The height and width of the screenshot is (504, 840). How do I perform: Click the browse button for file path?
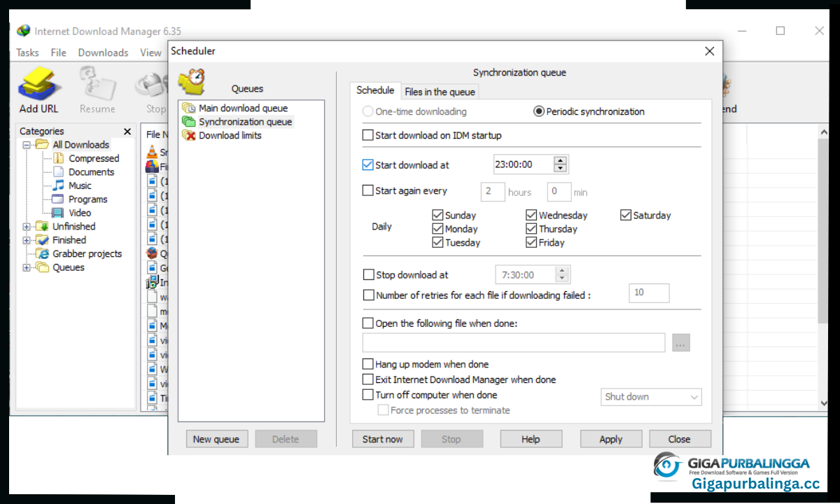(681, 343)
